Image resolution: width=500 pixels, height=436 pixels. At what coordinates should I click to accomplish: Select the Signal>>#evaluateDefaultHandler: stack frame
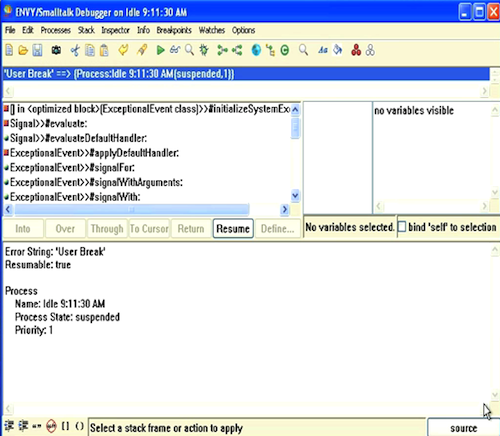tap(147, 138)
